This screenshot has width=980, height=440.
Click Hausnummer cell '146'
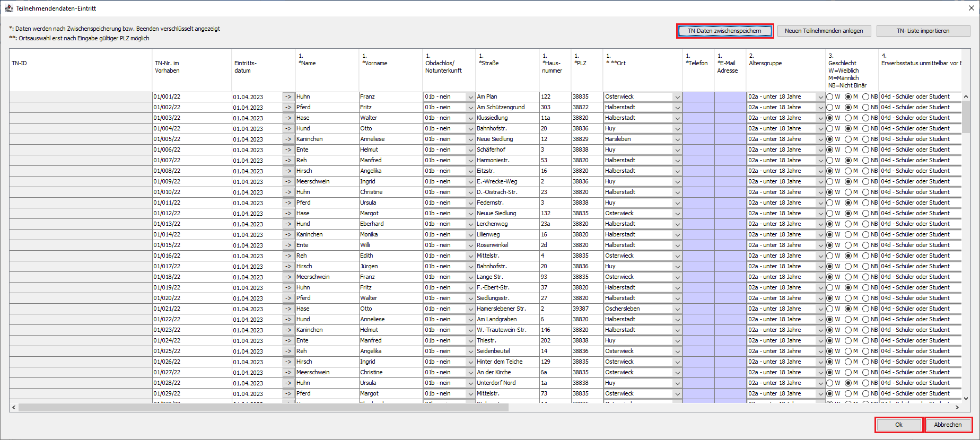click(x=555, y=330)
